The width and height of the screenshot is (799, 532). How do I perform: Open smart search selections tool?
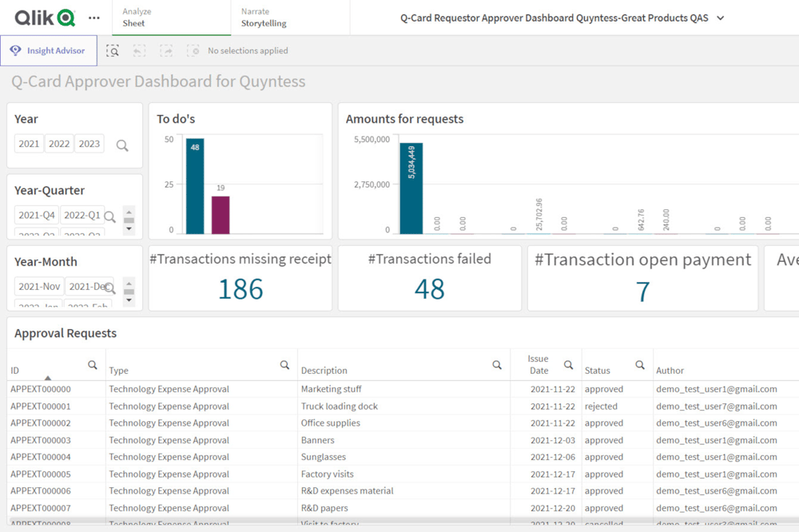113,50
